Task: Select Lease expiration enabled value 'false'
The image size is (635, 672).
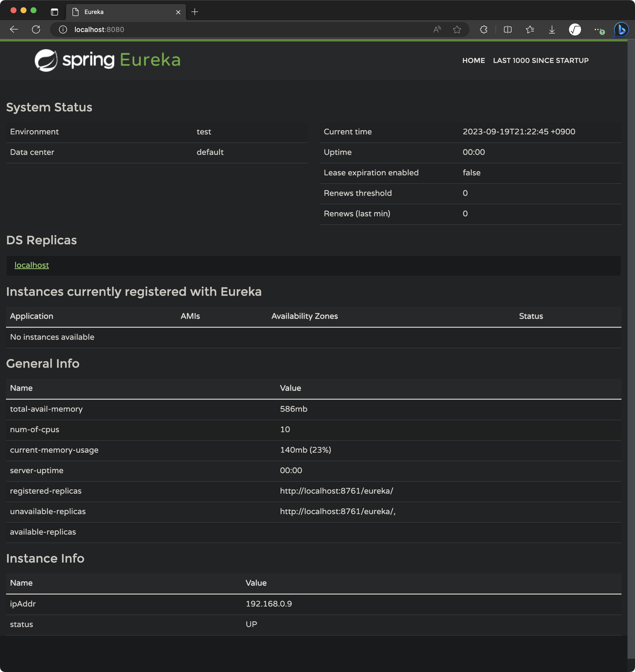Action: pos(471,172)
